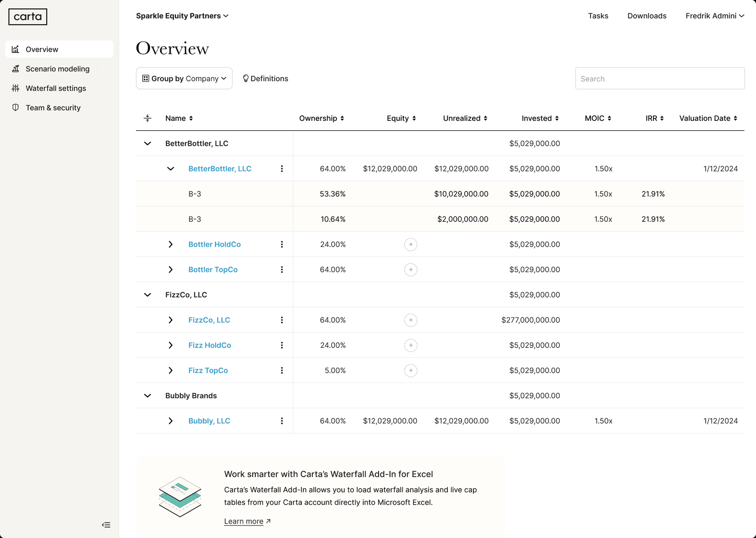This screenshot has height=538, width=756.
Task: Open kebab menu for Bottler TopCo
Action: tap(282, 270)
